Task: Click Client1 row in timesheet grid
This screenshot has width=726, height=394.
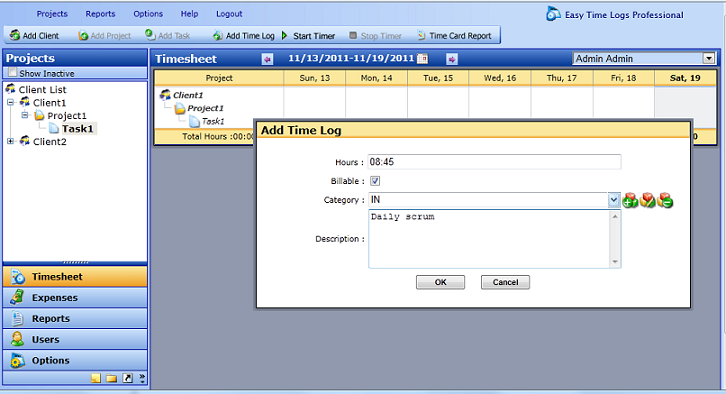Action: click(x=188, y=95)
